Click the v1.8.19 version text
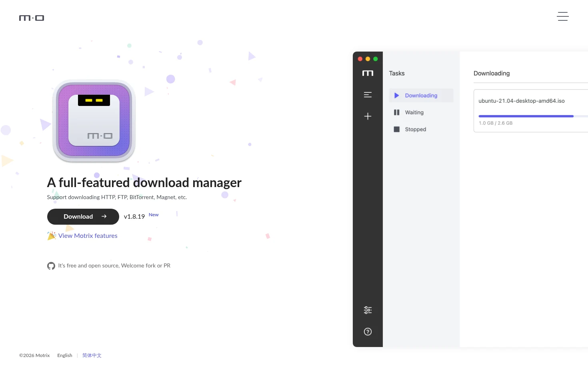Viewport: 588px width, 369px height. click(x=134, y=217)
